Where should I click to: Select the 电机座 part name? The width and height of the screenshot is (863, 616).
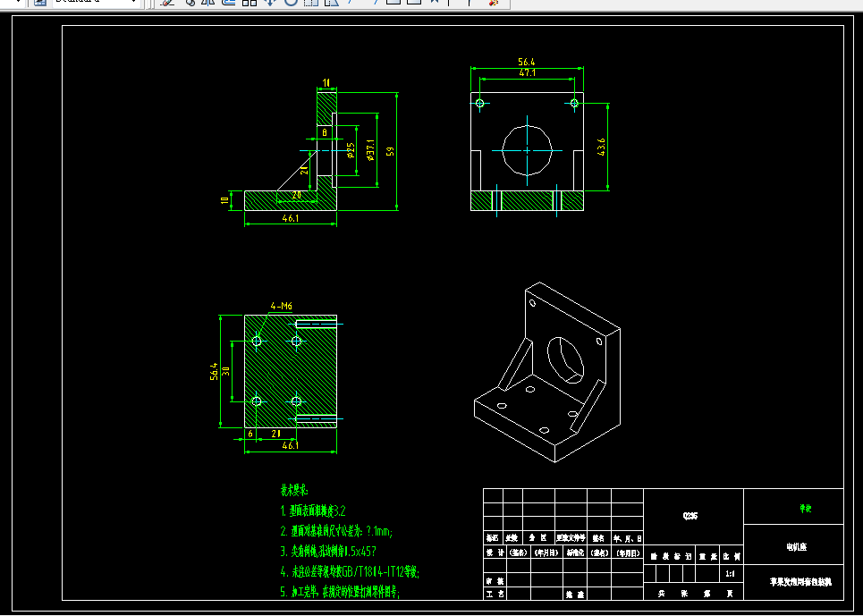[x=797, y=546]
